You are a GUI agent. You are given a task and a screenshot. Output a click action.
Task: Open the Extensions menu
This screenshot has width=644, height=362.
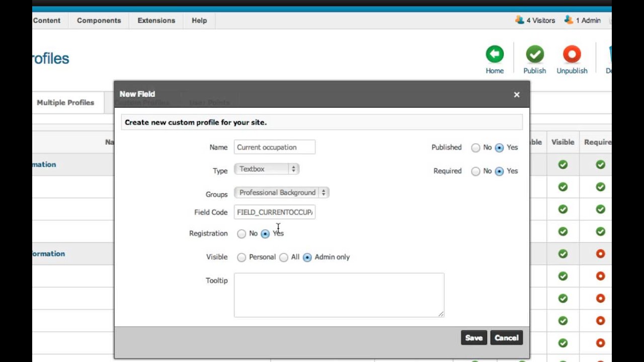pyautogui.click(x=156, y=21)
